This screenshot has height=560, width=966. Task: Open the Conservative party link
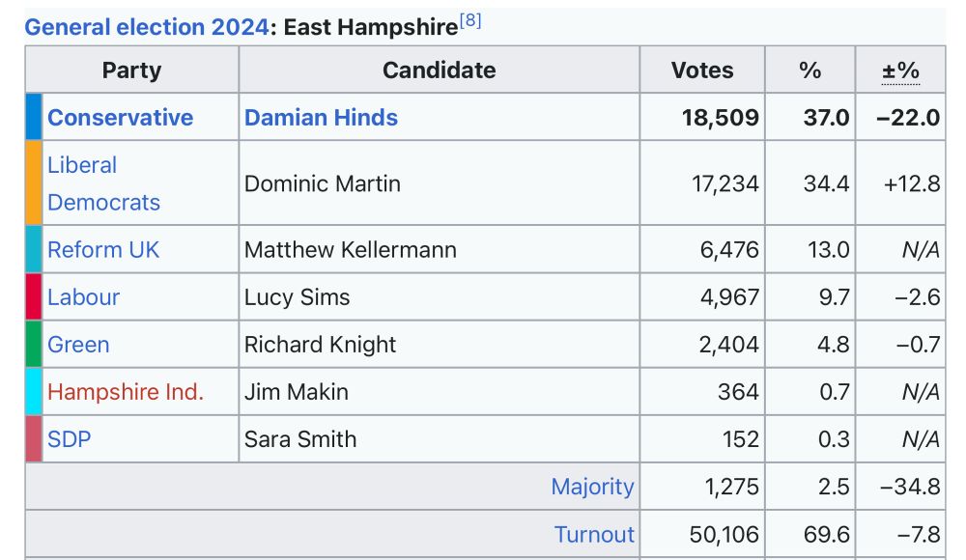pyautogui.click(x=120, y=117)
